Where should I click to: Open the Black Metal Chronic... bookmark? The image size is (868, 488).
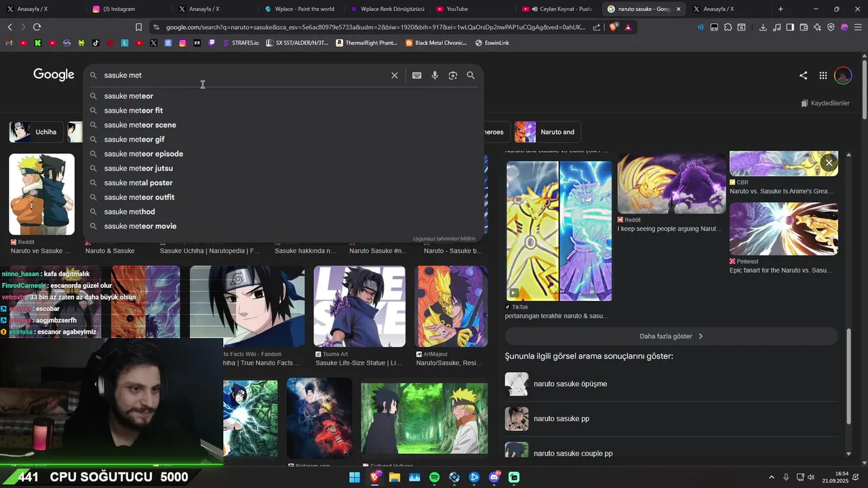437,43
